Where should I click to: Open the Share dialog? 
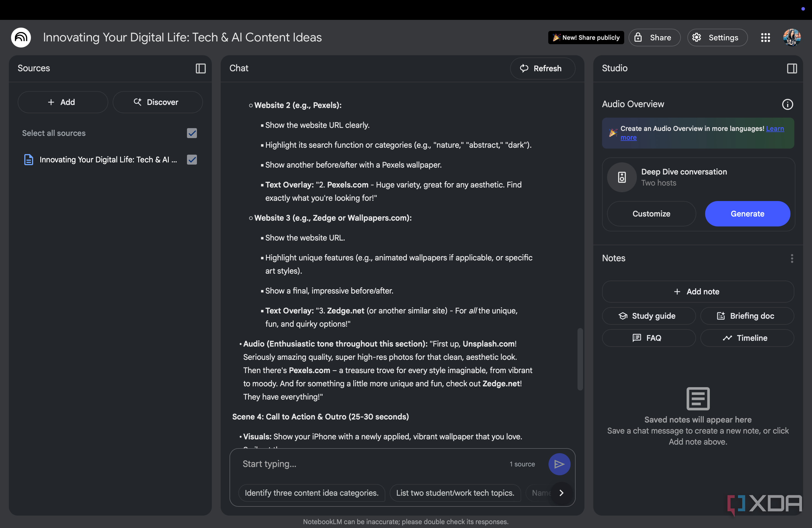(654, 38)
